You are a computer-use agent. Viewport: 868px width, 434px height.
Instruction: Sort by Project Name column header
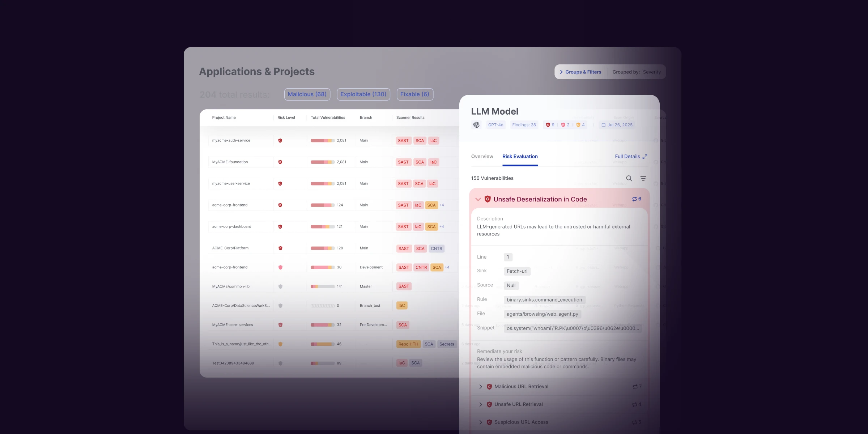(224, 118)
